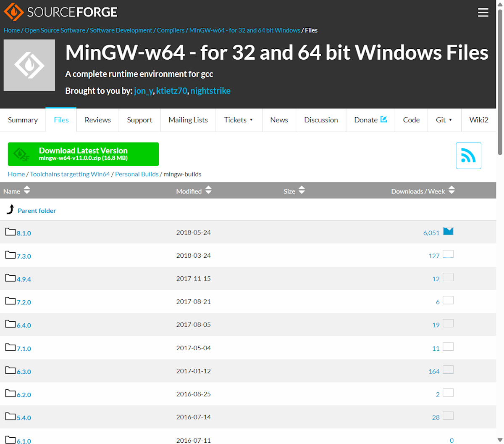Open the 5.4.0 folder link
This screenshot has height=444, width=504.
click(24, 418)
